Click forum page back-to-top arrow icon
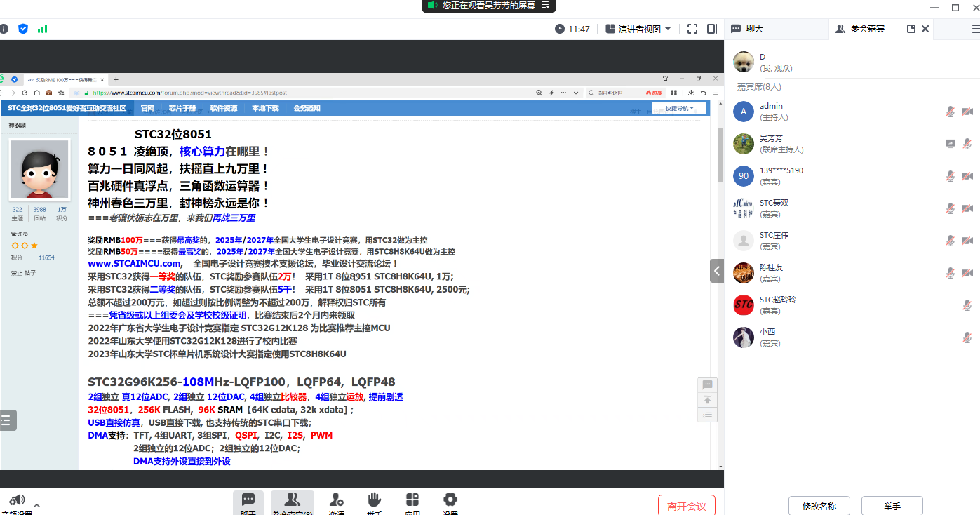This screenshot has width=980, height=515. (707, 400)
